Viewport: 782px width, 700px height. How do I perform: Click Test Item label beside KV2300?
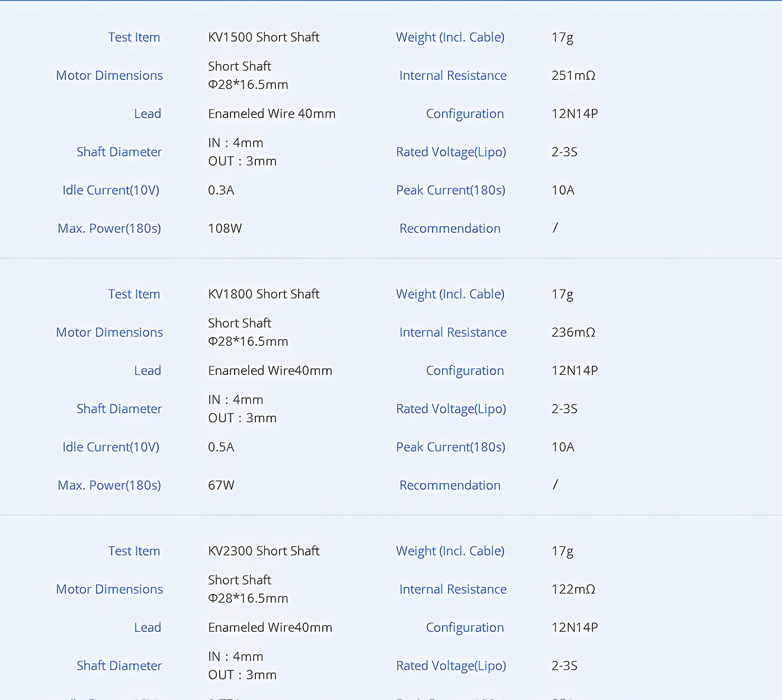[134, 551]
